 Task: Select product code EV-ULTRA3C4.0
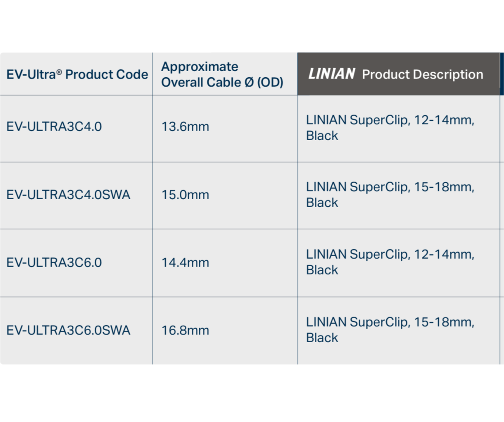tap(54, 126)
